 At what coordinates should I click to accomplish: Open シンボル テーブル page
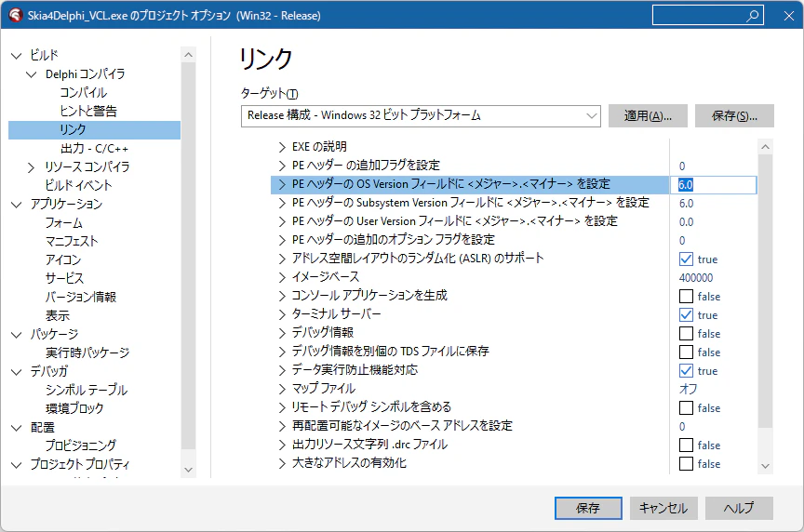pos(87,390)
